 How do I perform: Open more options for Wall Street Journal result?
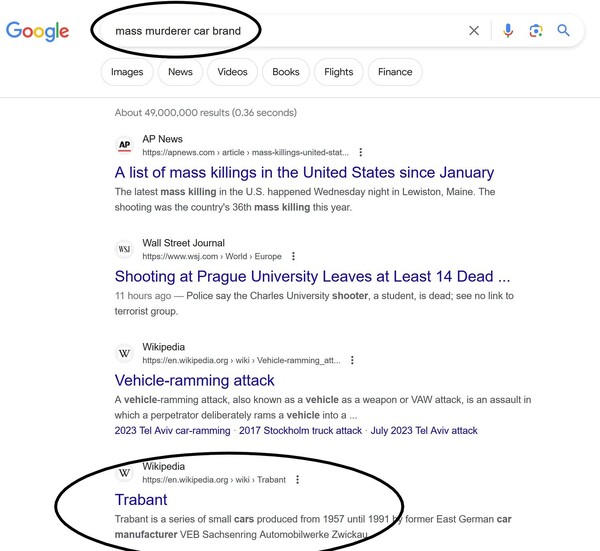[x=293, y=257]
